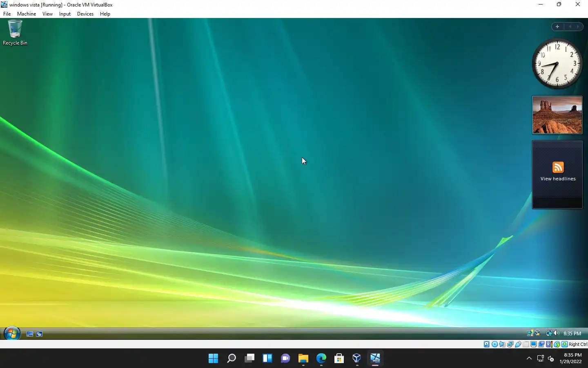Open Task View on the host taskbar
The width and height of the screenshot is (588, 368).
pos(249,358)
